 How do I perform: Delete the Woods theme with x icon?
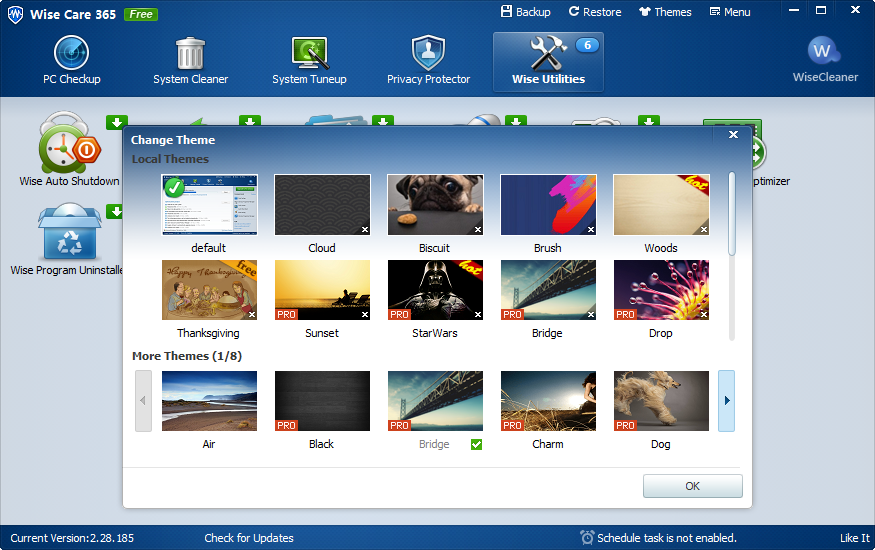click(x=704, y=229)
